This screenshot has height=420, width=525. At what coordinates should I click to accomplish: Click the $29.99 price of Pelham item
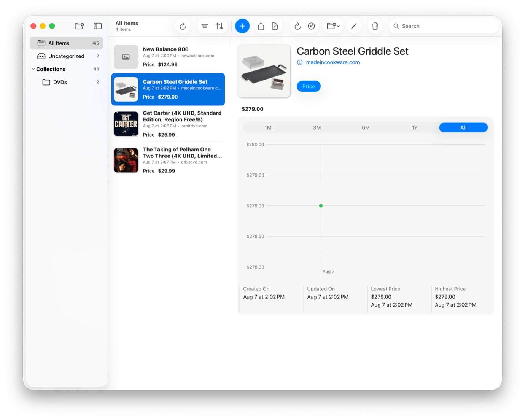coord(167,171)
